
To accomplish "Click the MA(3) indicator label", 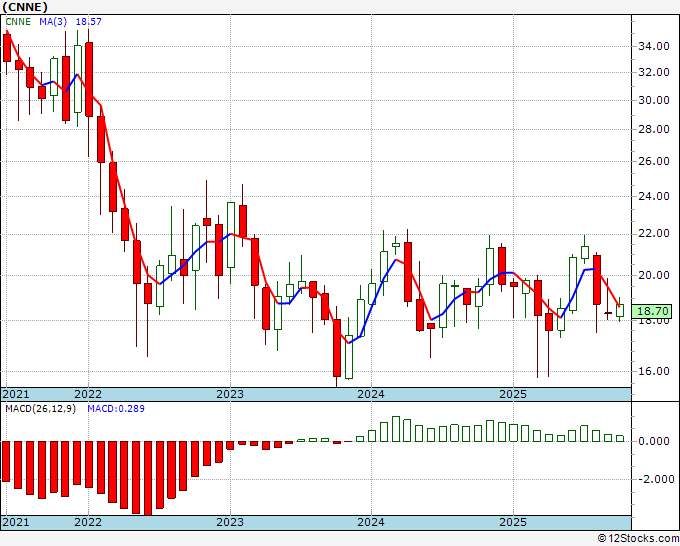I will pyautogui.click(x=53, y=22).
